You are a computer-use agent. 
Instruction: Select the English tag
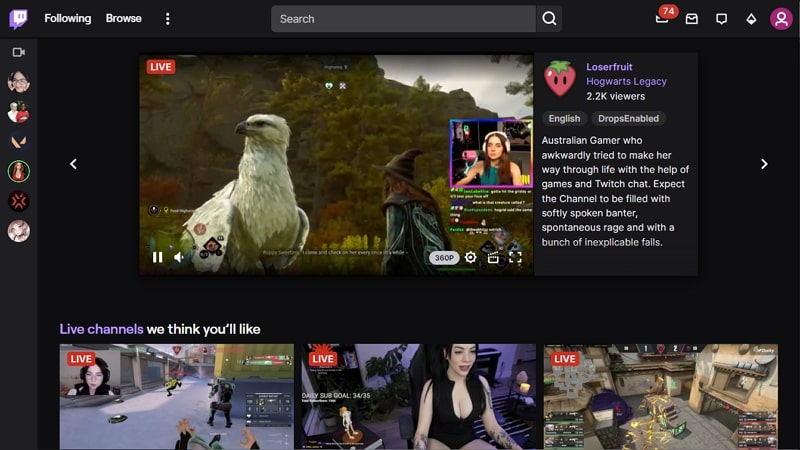coord(564,118)
